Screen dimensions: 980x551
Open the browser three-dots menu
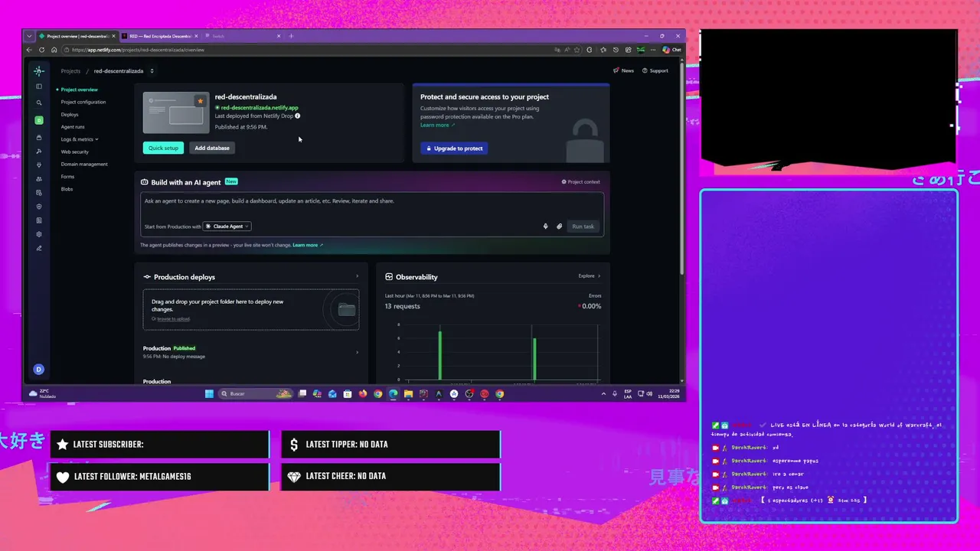click(653, 50)
